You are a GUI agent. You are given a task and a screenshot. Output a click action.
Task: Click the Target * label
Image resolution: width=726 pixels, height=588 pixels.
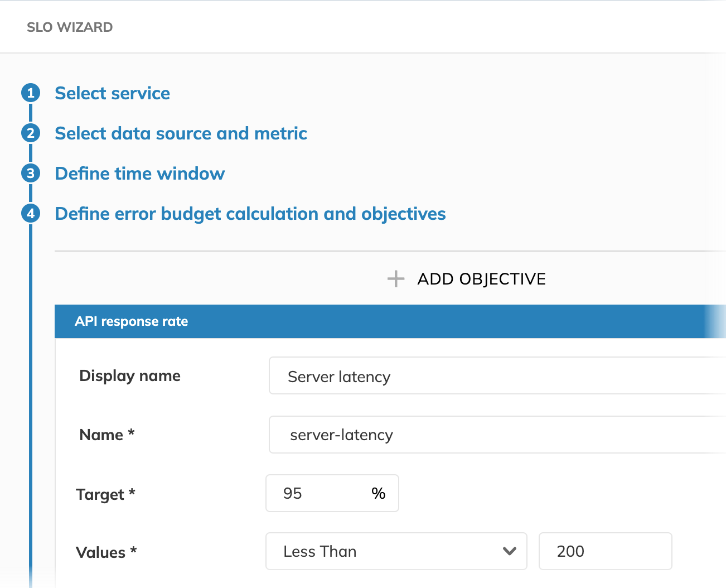click(105, 494)
